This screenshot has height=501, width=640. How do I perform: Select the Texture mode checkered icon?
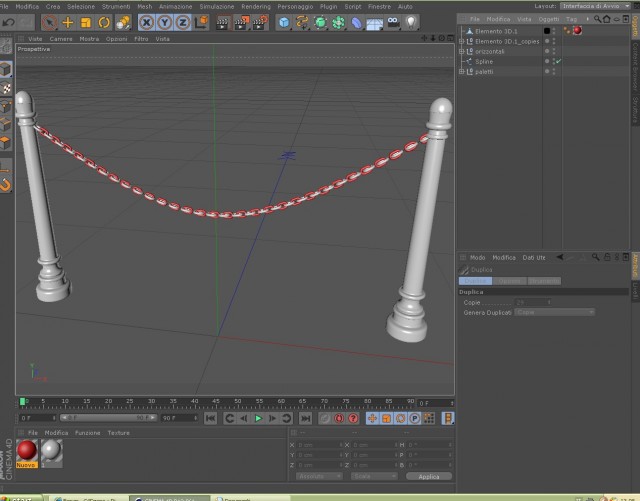point(5,88)
